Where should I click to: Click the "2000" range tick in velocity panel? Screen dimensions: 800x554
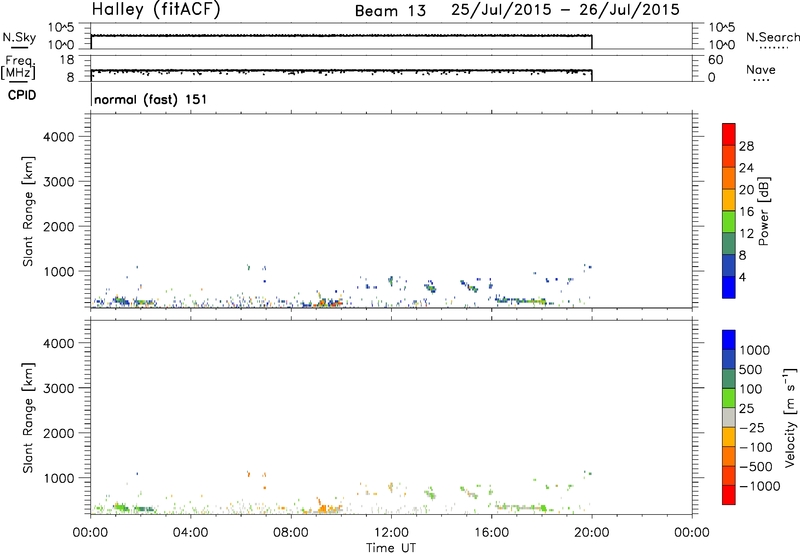point(59,433)
